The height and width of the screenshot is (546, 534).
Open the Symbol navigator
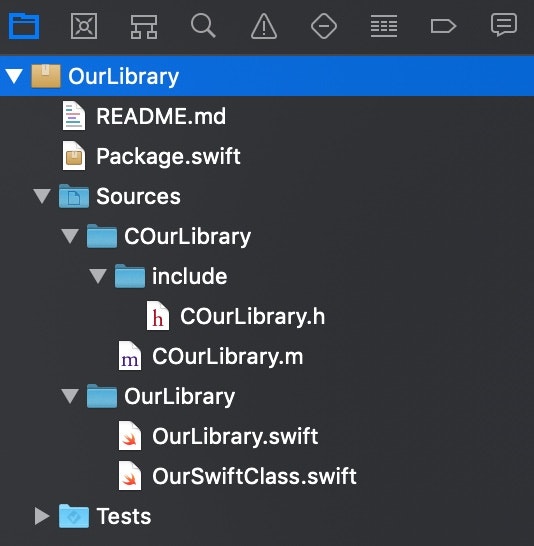click(x=144, y=26)
